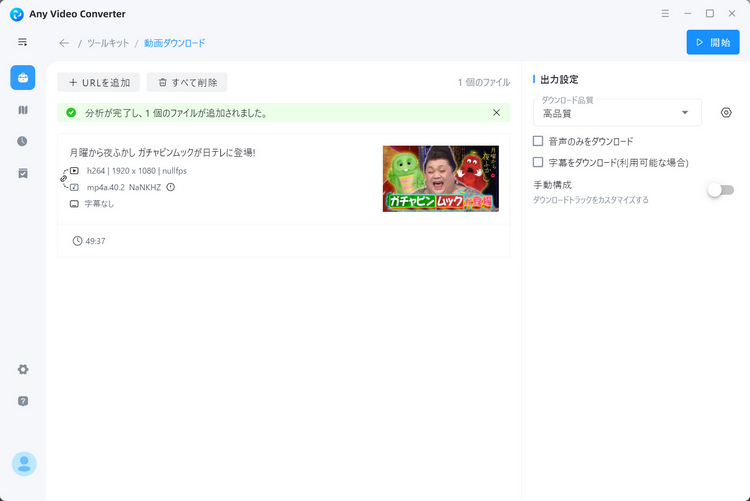Go back with the arrow icon
The width and height of the screenshot is (750, 501).
coord(64,43)
